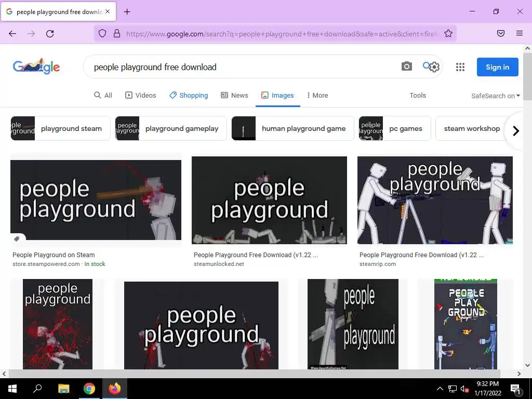The image size is (532, 399).
Task: Open the steamrip.com image result thumbnail
Action: click(435, 200)
